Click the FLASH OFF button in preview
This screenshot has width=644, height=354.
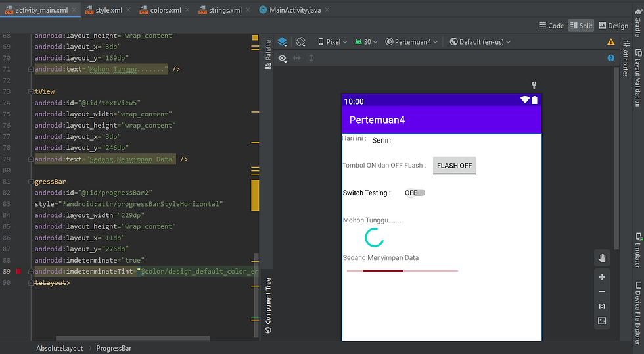pos(454,165)
